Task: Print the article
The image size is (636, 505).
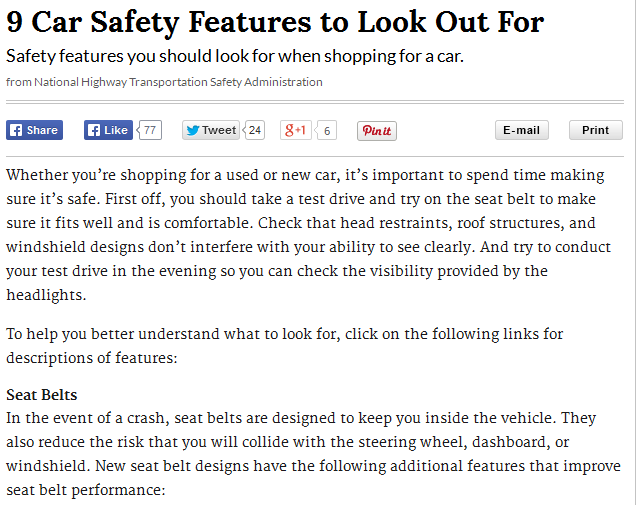Action: [x=595, y=130]
